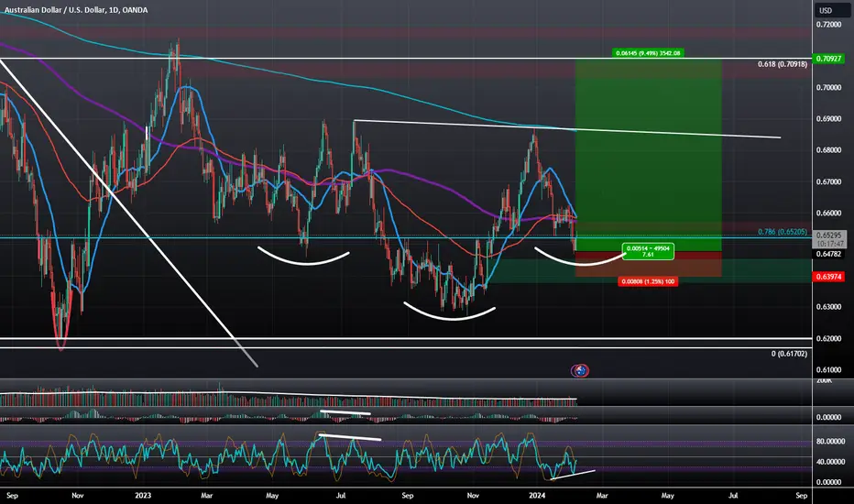Image resolution: width=854 pixels, height=504 pixels.
Task: Select the long descending white trendline
Action: point(128,213)
